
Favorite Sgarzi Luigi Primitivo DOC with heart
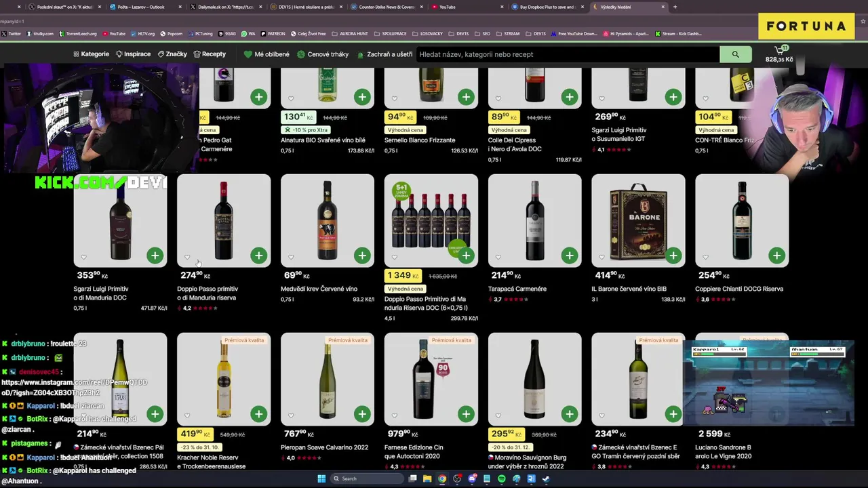click(x=83, y=257)
